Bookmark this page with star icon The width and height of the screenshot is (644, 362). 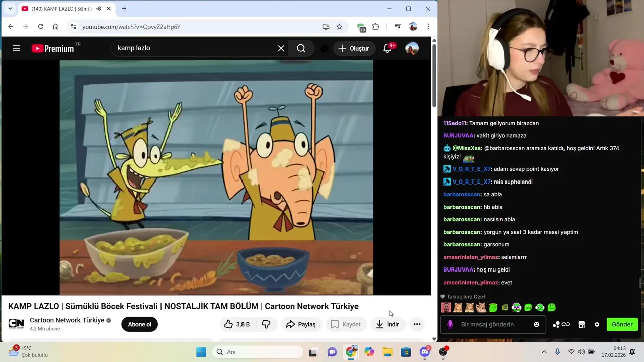click(339, 27)
